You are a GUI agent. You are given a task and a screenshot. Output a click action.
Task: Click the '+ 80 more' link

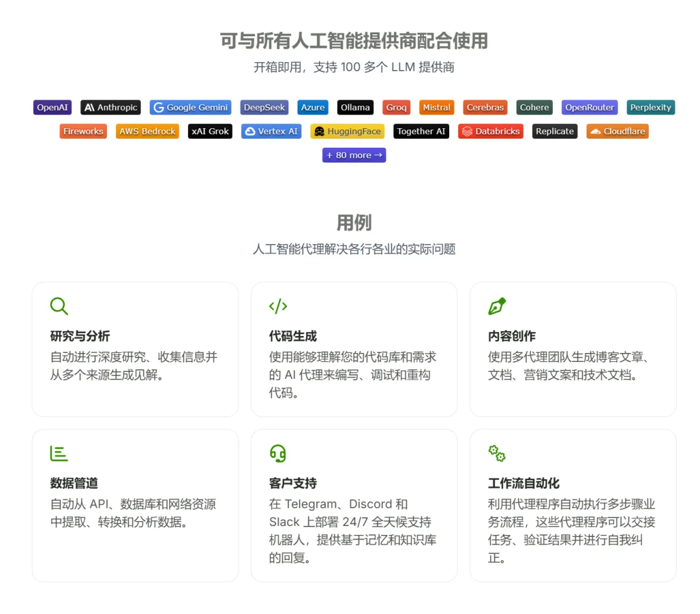(355, 155)
